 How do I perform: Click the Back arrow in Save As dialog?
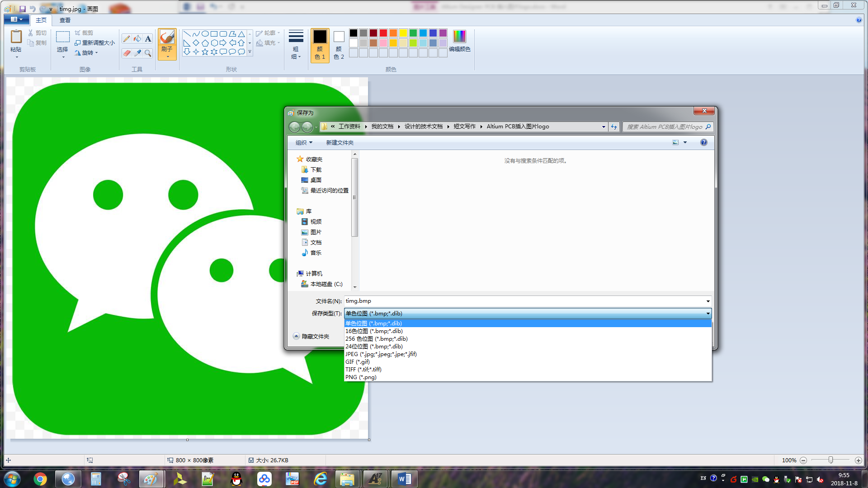pos(294,127)
